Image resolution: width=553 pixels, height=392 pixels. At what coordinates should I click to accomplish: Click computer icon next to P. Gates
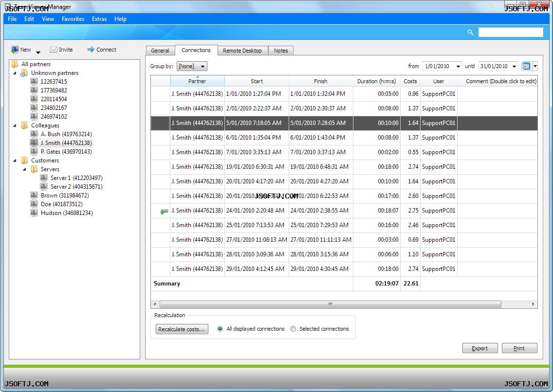34,151
